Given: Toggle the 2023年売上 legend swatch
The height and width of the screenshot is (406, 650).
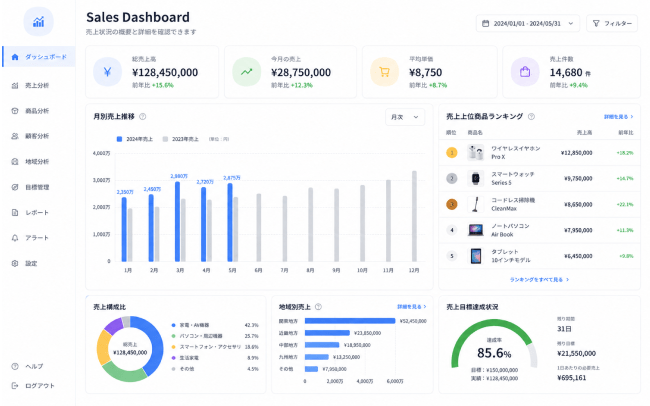Looking at the screenshot, I should point(165,139).
